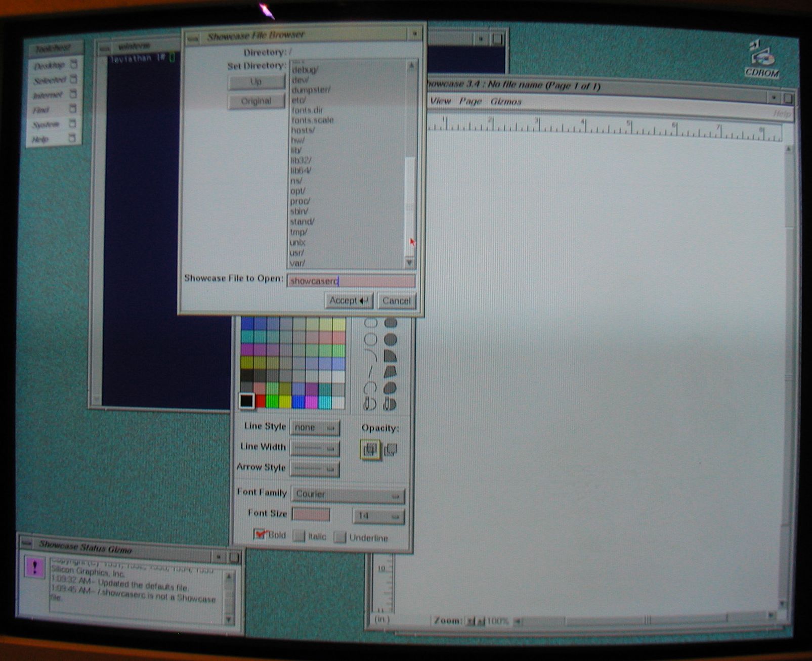Select the outlined freehand pencil tool
The image size is (812, 661).
coord(371,404)
